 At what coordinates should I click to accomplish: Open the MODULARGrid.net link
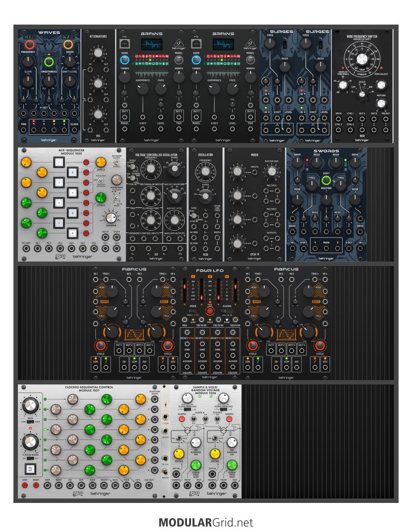(x=206, y=522)
